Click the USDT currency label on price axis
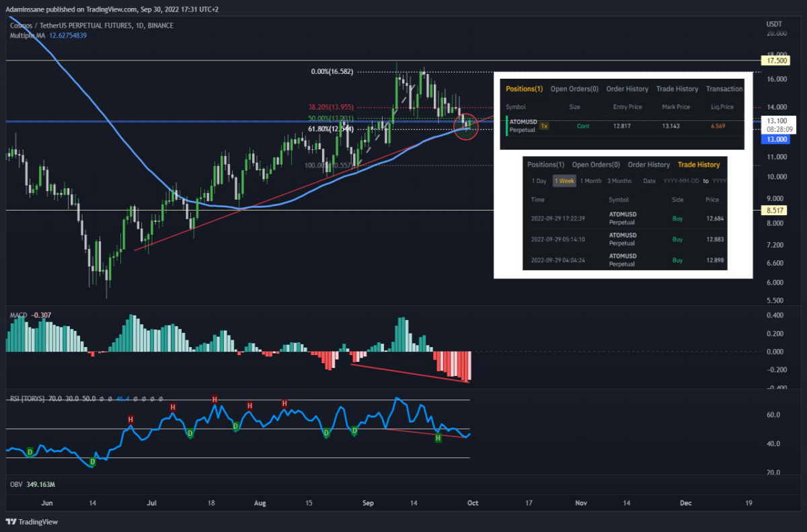The image size is (807, 532). (774, 24)
